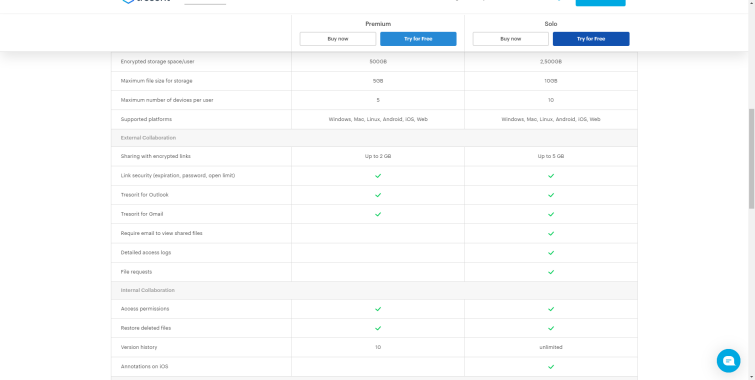Click Try for Free under Premium
This screenshot has height=380, width=755.
click(418, 39)
